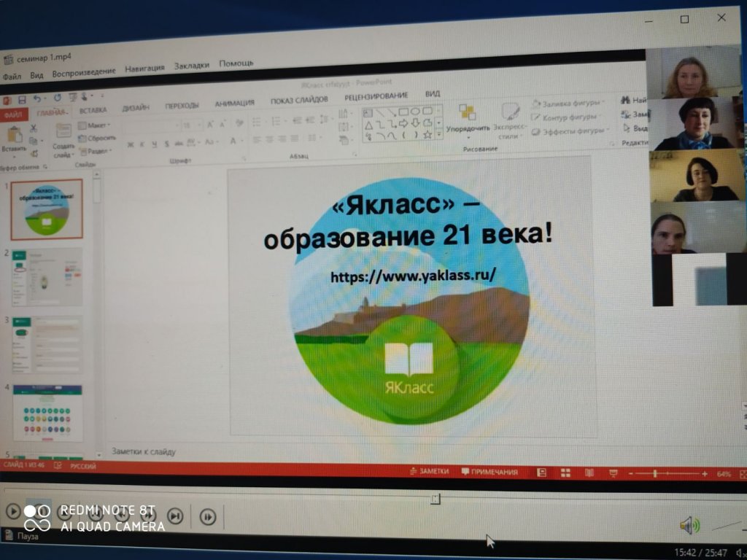Click the Save icon in quick access toolbar

tap(22, 99)
